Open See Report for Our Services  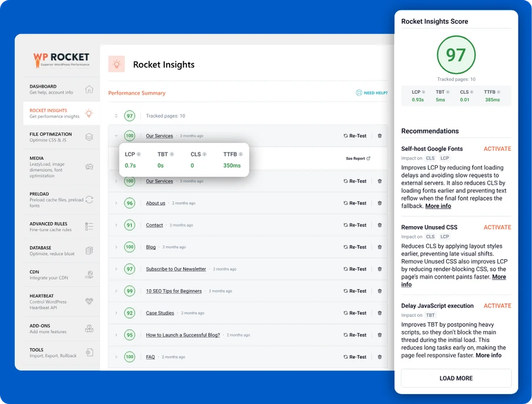358,158
